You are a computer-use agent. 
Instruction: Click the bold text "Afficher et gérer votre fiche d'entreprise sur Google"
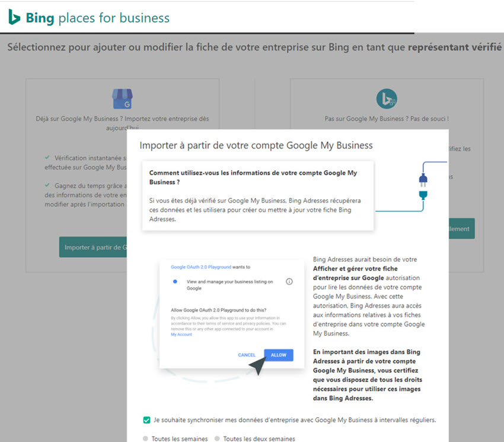pos(355,273)
